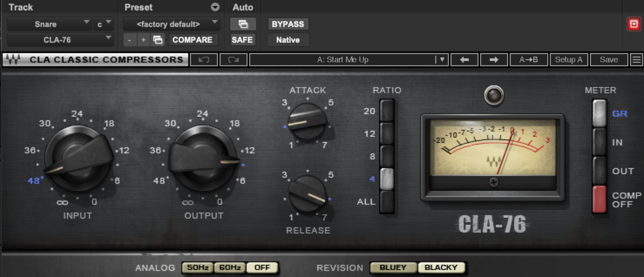Click the Track header label
The width and height of the screenshot is (644, 277).
(x=21, y=8)
